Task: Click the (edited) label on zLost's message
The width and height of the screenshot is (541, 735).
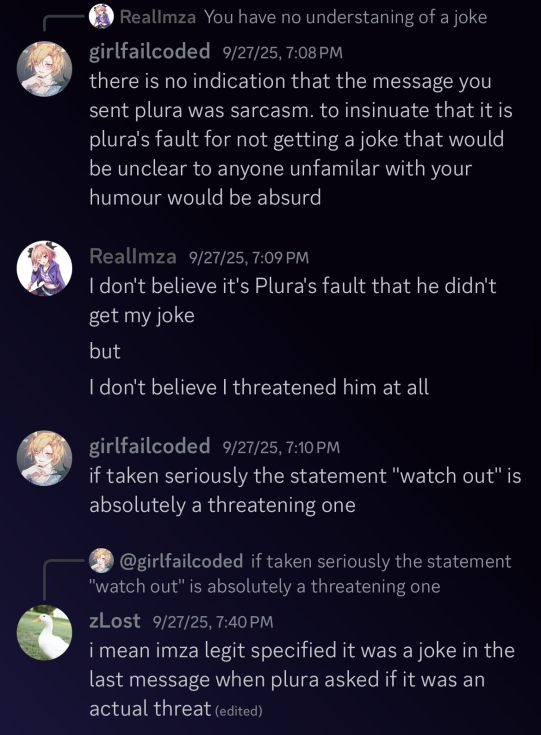Action: point(239,711)
